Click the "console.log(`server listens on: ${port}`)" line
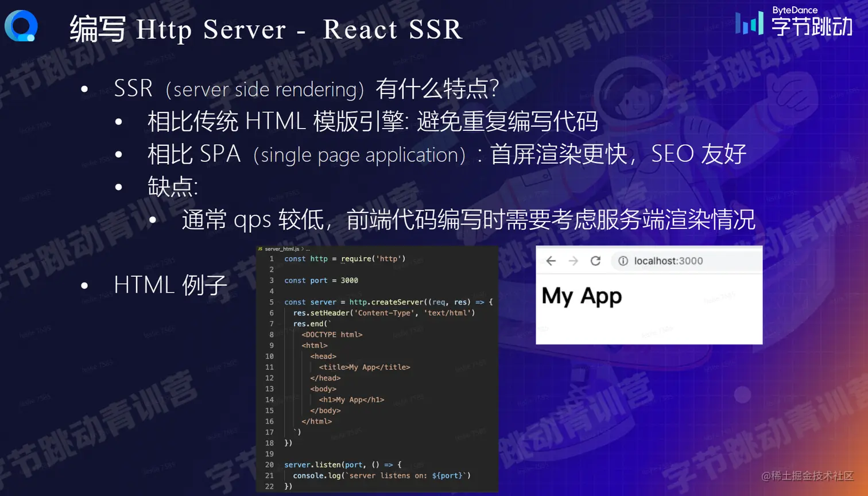Image resolution: width=868 pixels, height=496 pixels. click(x=382, y=476)
